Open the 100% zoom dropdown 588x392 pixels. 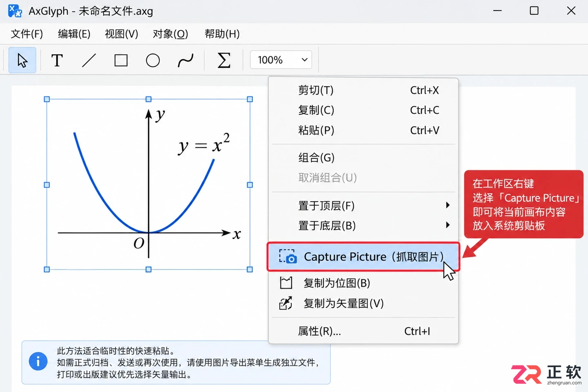(x=281, y=60)
